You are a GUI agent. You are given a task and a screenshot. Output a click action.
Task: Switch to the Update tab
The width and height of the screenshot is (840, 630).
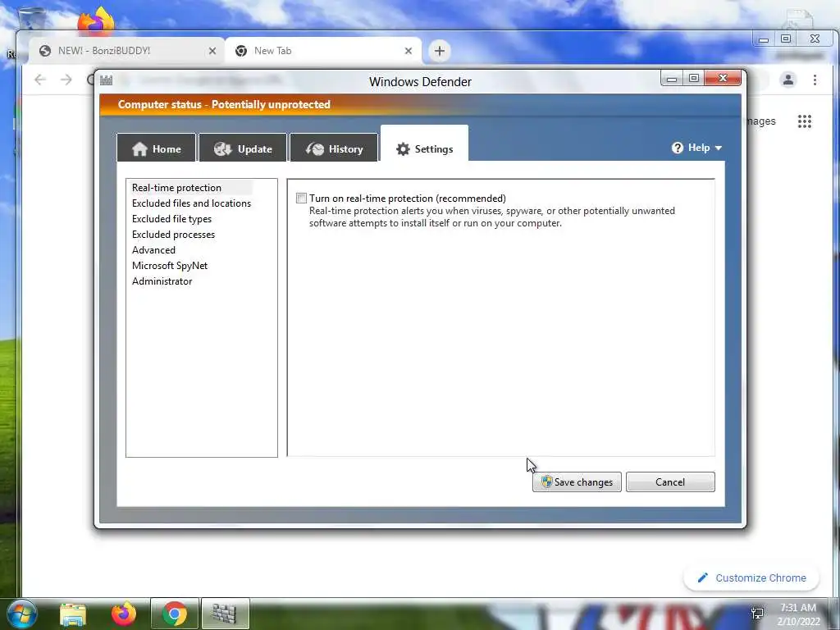pos(243,148)
